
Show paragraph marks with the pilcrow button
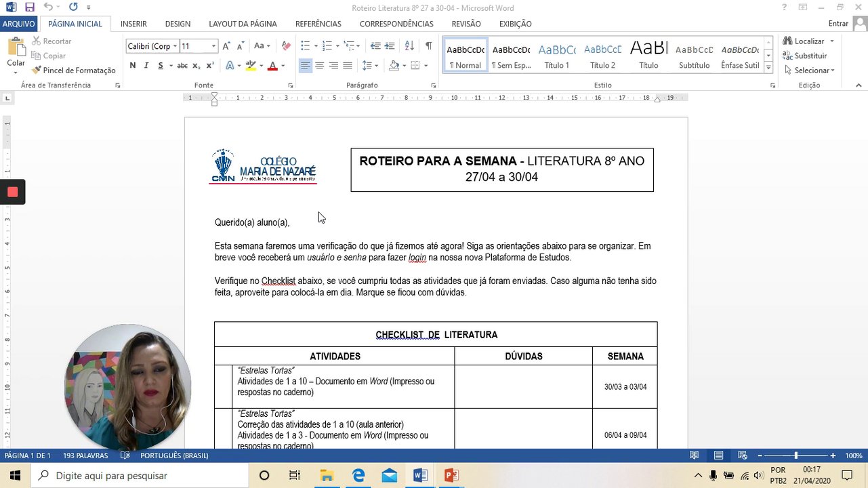[x=428, y=46]
